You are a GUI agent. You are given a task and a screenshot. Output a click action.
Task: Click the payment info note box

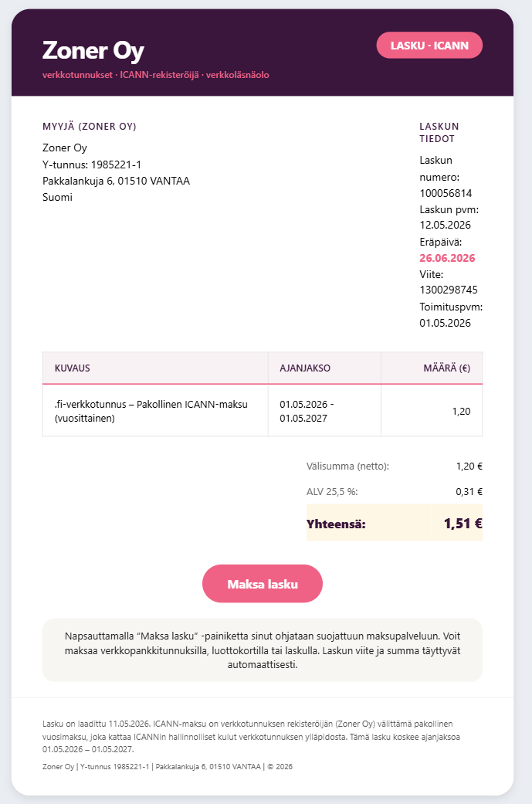263,650
